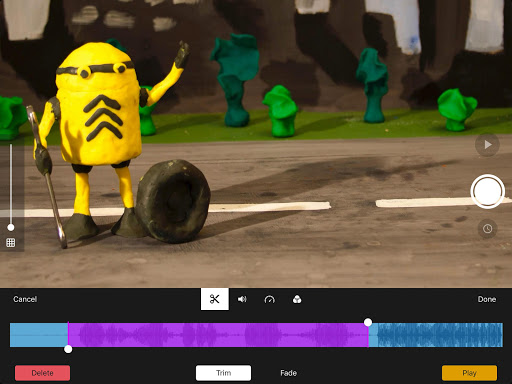The height and width of the screenshot is (384, 512).
Task: Click the trim start handle below the waveform
Action: point(68,349)
